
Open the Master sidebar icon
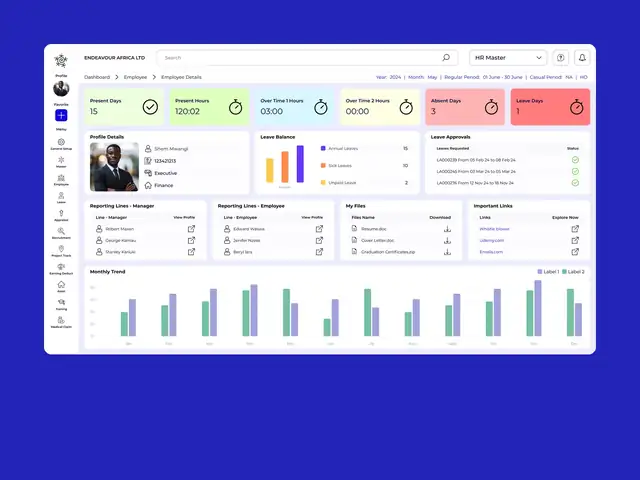[x=61, y=162]
